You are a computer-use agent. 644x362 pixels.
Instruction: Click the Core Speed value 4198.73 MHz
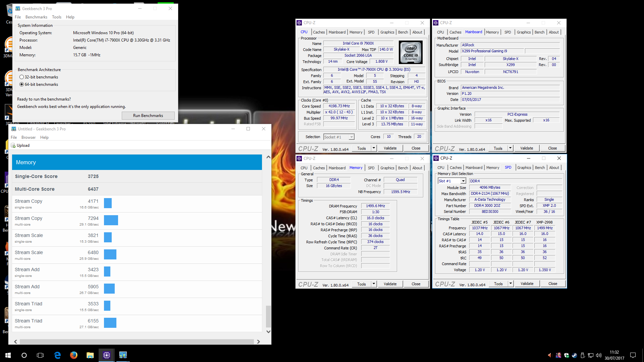tap(339, 106)
